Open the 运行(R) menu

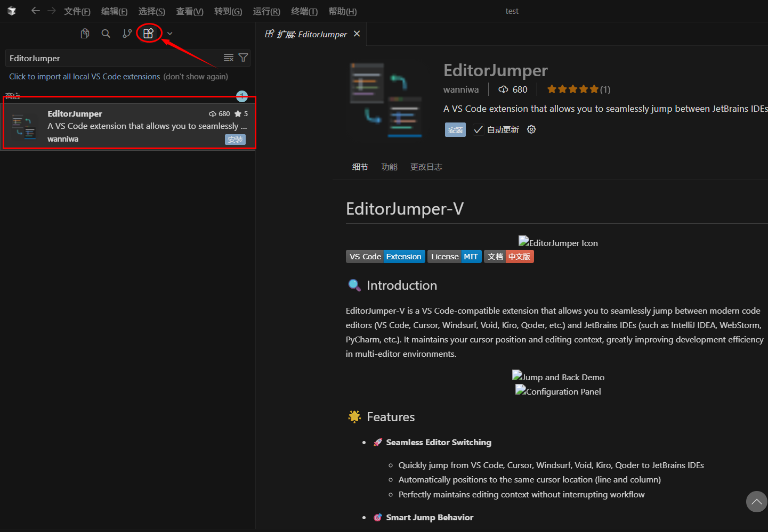click(x=266, y=11)
